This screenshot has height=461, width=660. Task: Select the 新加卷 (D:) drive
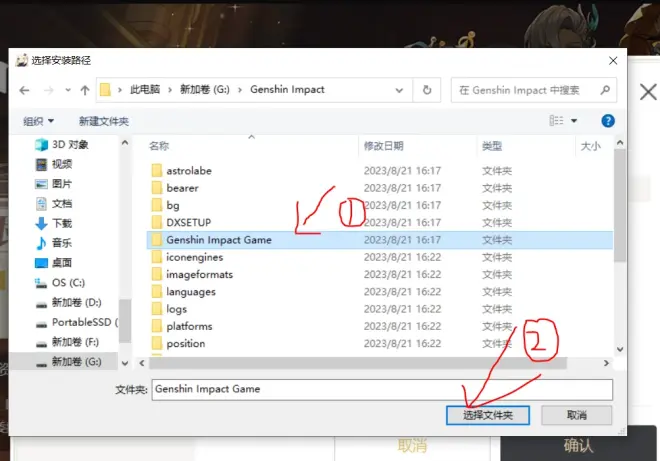tap(68, 302)
